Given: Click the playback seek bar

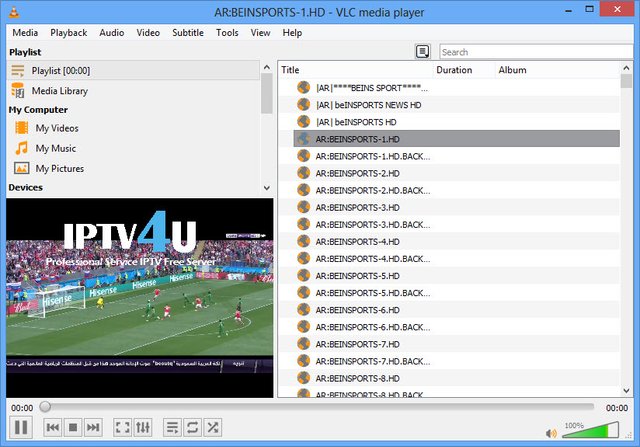Looking at the screenshot, I should coord(317,407).
